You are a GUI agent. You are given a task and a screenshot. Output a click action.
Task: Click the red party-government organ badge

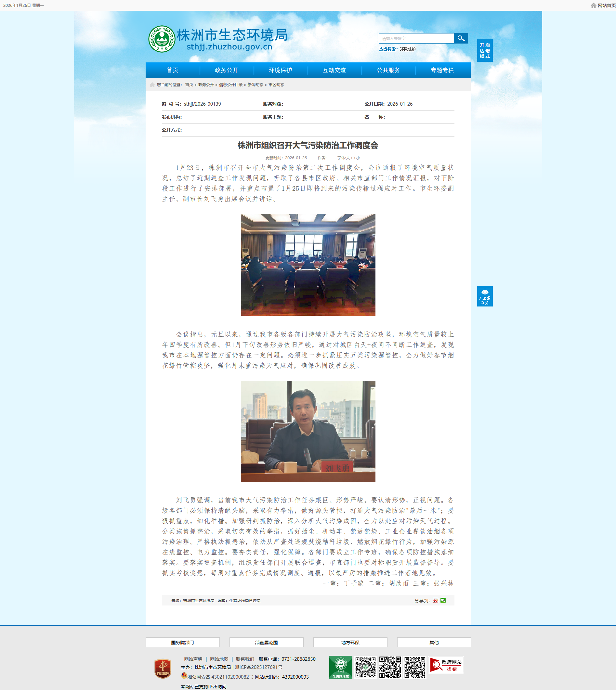point(163,668)
